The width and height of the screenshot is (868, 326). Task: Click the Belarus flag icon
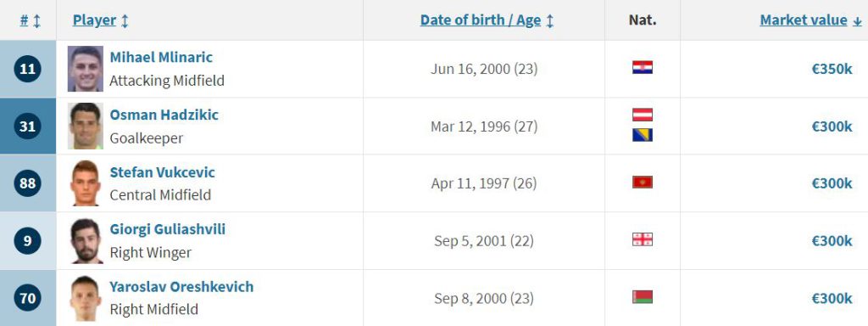point(643,296)
